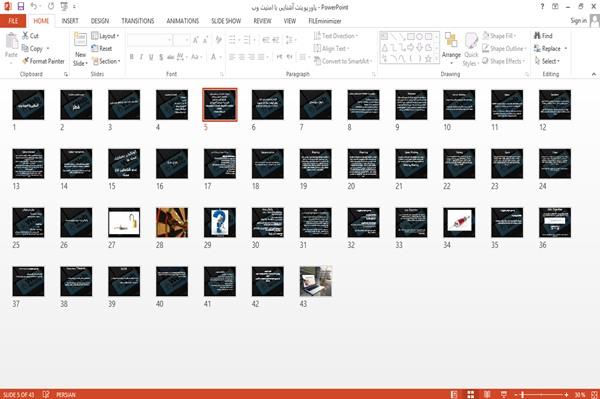The width and height of the screenshot is (600, 399).
Task: Toggle Bold formatting
Action: [x=132, y=57]
